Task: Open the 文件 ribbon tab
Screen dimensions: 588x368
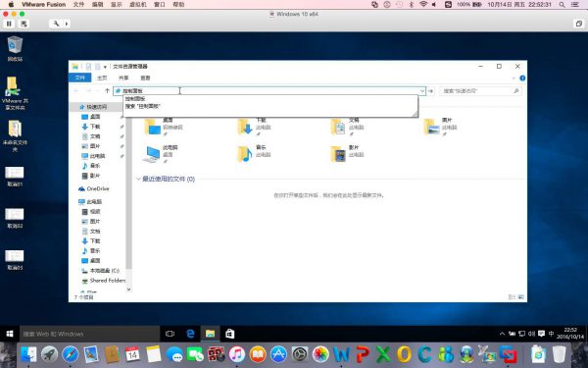Action: coord(80,78)
